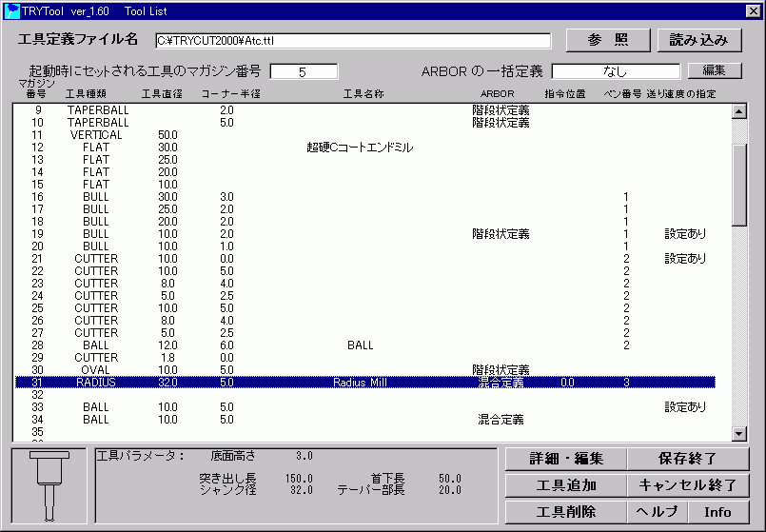Click the ARBOR batch definition field showing なし
This screenshot has height=532, width=766.
tap(616, 71)
